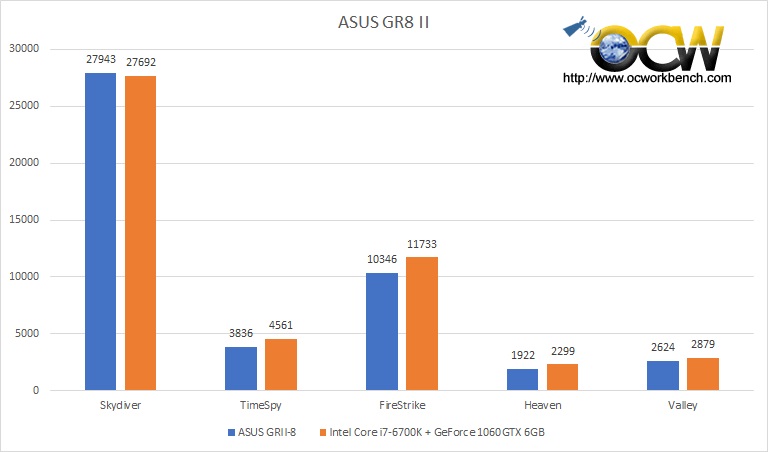Click the 15000 y-axis value

pyautogui.click(x=24, y=219)
